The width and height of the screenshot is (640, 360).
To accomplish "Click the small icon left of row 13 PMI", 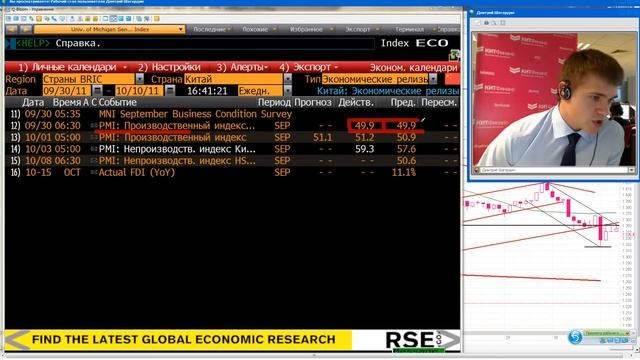I will tap(94, 138).
